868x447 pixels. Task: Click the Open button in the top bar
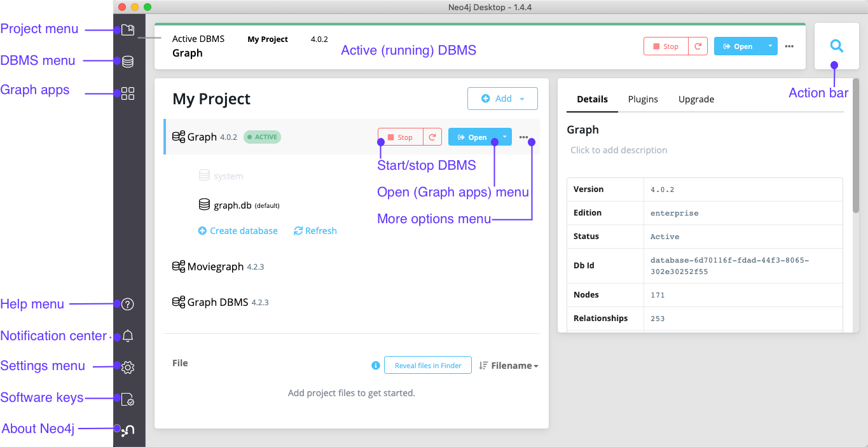point(738,46)
